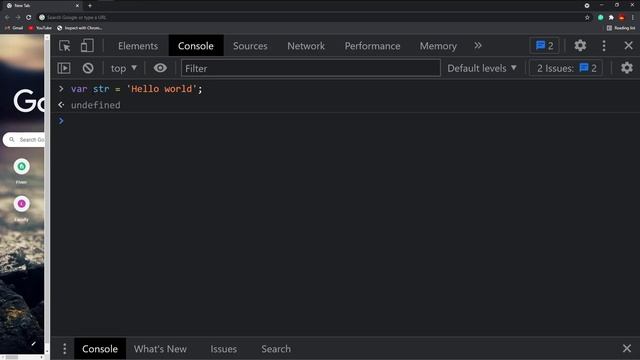
Task: Close the DevTools panel
Action: (628, 45)
